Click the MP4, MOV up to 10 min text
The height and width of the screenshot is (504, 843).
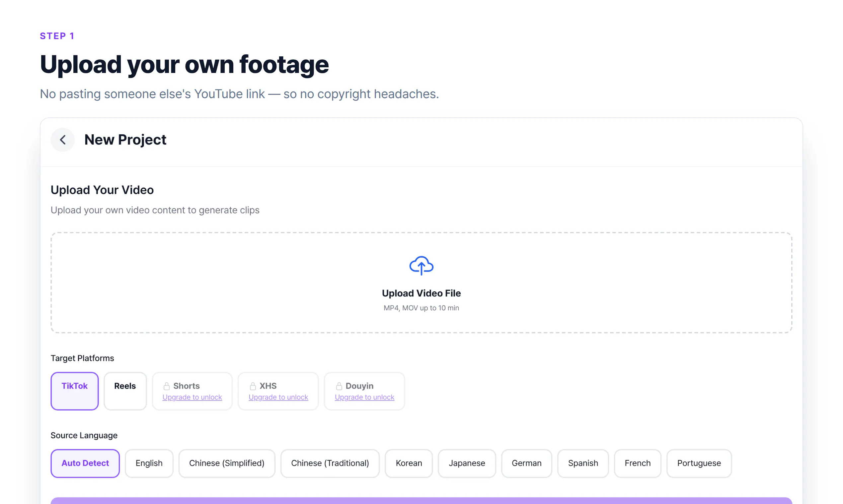point(421,308)
